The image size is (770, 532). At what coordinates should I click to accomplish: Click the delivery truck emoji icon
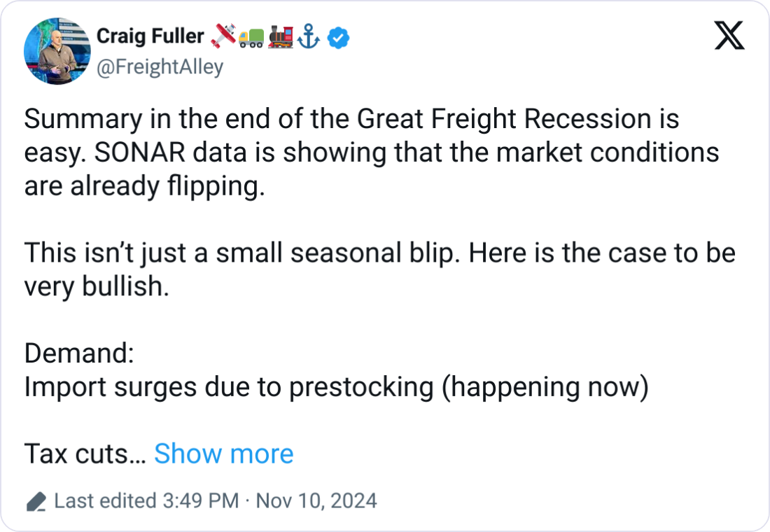pyautogui.click(x=251, y=38)
